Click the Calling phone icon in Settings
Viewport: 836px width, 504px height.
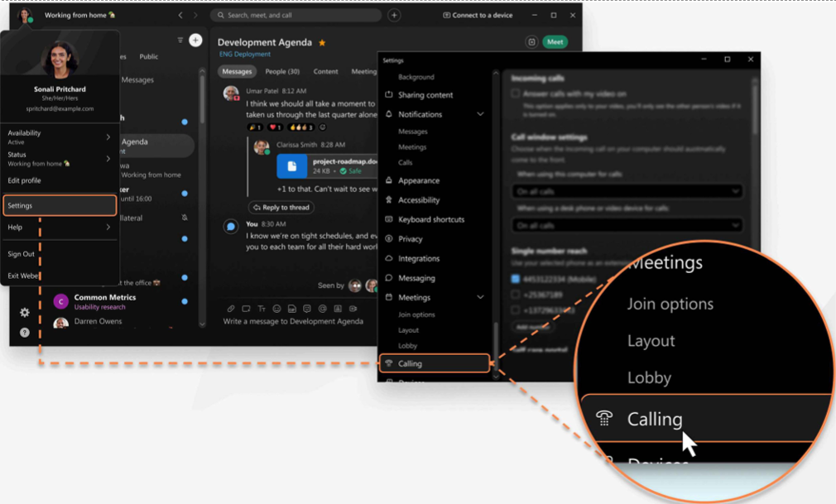pyautogui.click(x=389, y=363)
